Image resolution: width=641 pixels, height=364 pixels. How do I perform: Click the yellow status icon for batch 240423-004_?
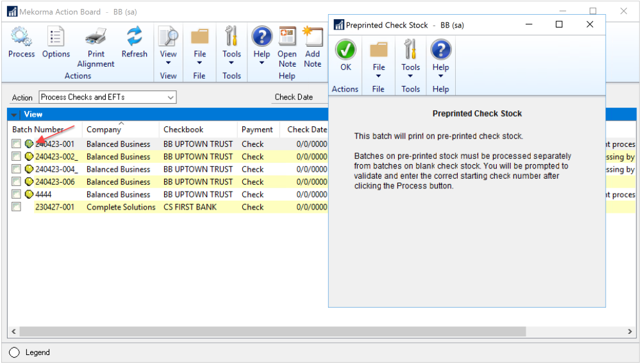tap(29, 169)
